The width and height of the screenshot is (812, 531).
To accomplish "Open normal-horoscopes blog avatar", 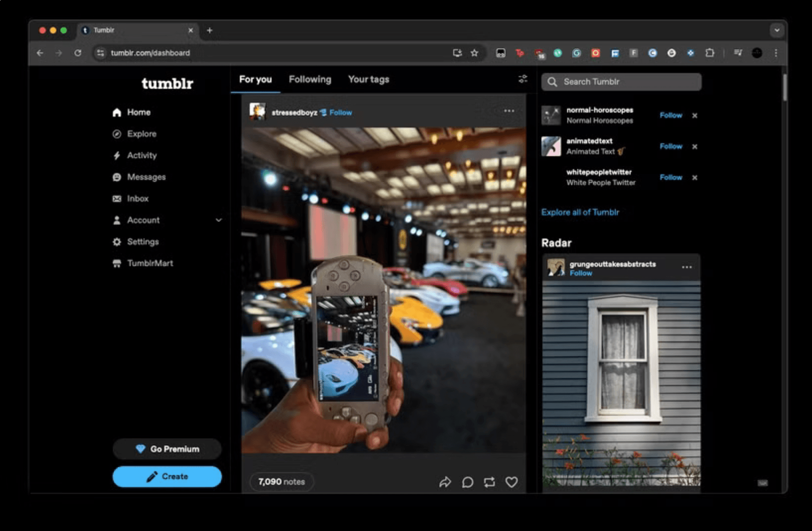I will [551, 115].
